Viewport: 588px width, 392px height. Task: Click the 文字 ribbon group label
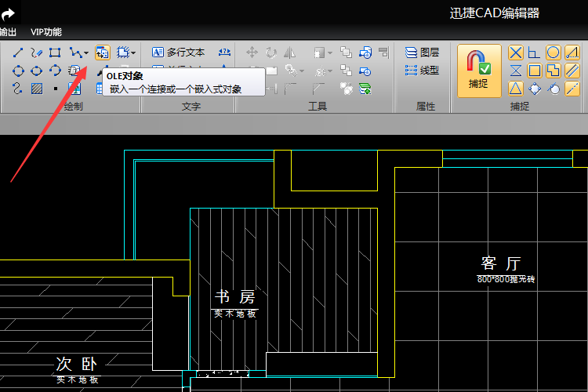click(191, 107)
